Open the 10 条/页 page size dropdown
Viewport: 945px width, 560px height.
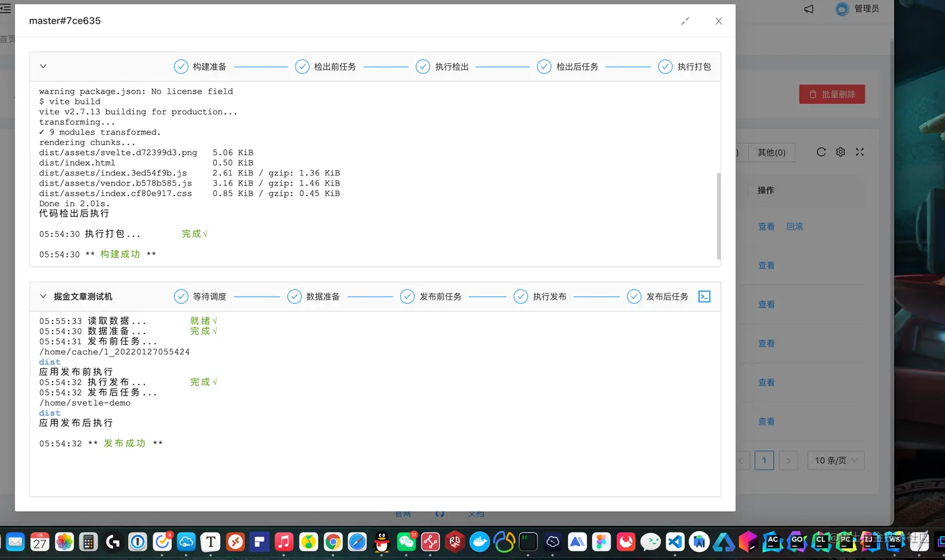point(836,461)
